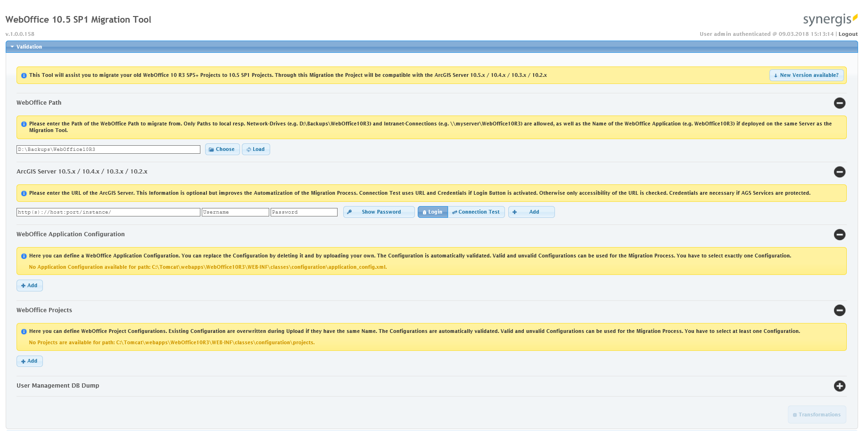Viewport: 868px width, 431px height.
Task: Expand the User Management DB Dump section
Action: 840,386
